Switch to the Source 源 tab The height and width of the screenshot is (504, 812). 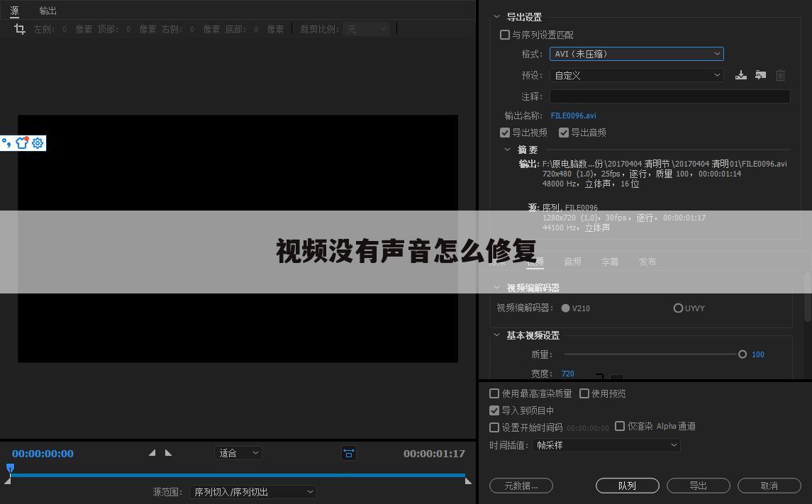point(14,11)
